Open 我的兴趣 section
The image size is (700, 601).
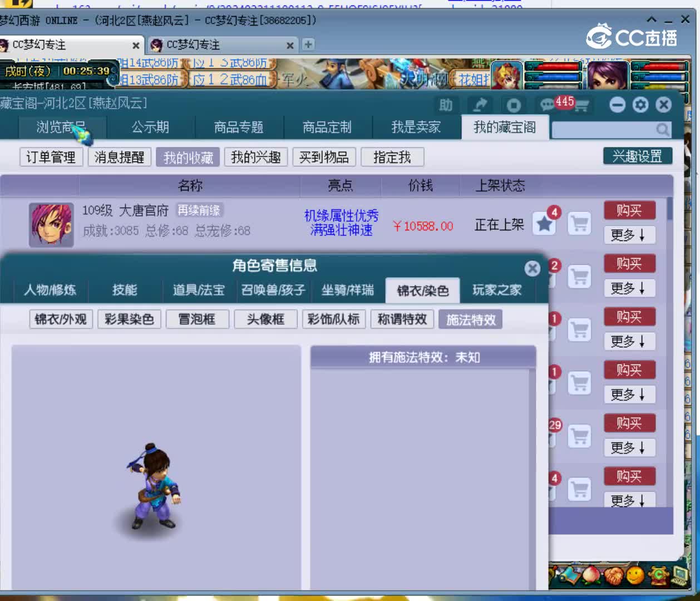point(256,157)
